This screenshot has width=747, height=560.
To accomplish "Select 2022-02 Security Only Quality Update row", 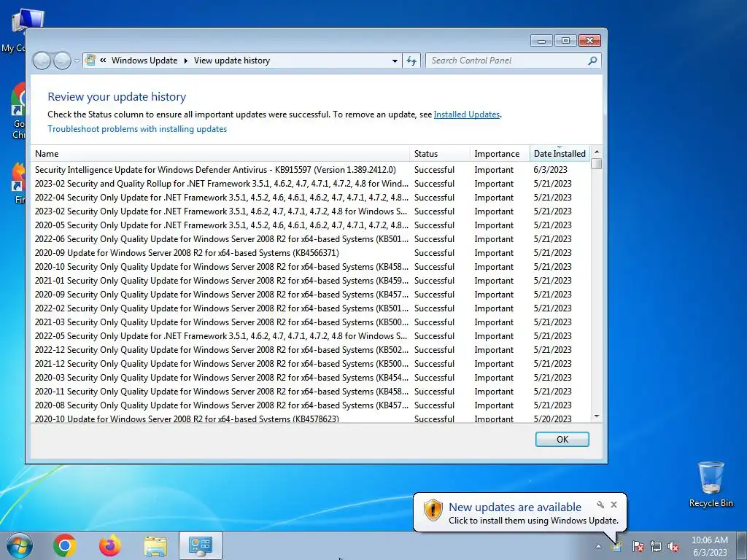I will (x=311, y=308).
